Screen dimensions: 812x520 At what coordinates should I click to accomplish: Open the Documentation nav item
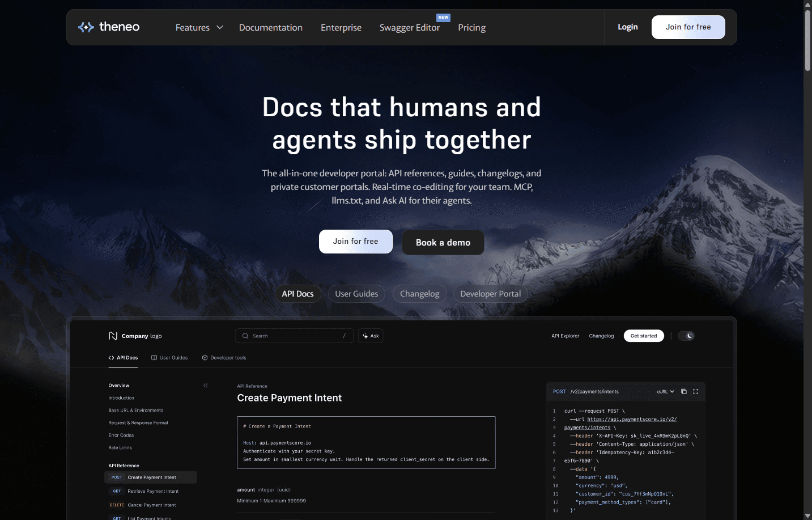271,27
